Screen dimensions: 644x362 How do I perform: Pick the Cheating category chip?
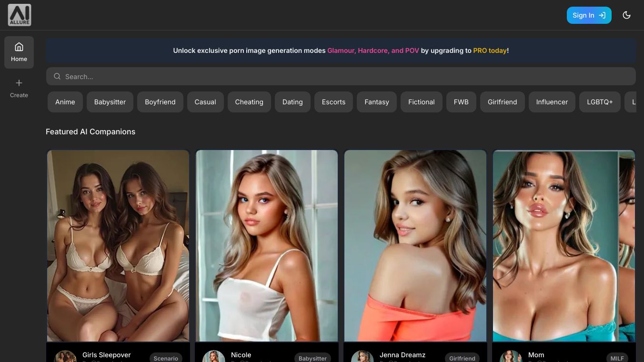coord(249,102)
